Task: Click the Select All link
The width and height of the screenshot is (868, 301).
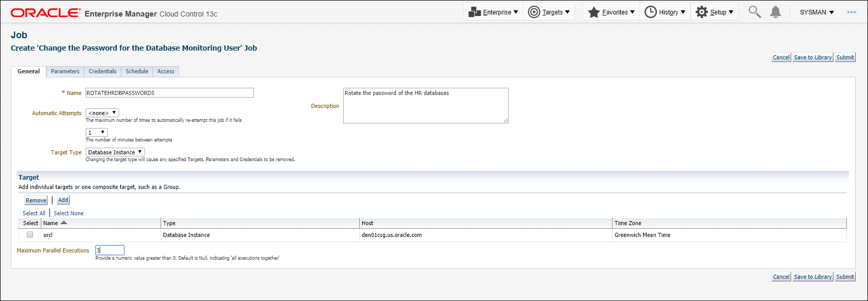Action: tap(34, 213)
